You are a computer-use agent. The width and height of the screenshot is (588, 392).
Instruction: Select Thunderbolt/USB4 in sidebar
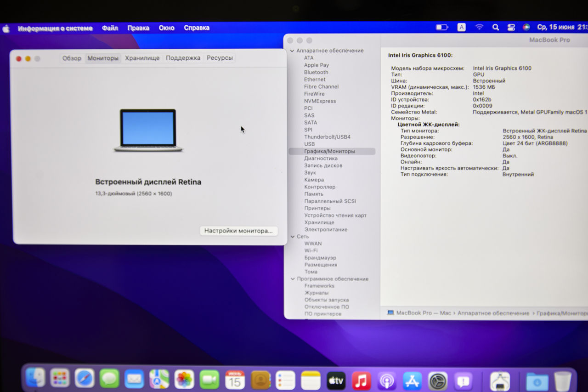pyautogui.click(x=327, y=136)
